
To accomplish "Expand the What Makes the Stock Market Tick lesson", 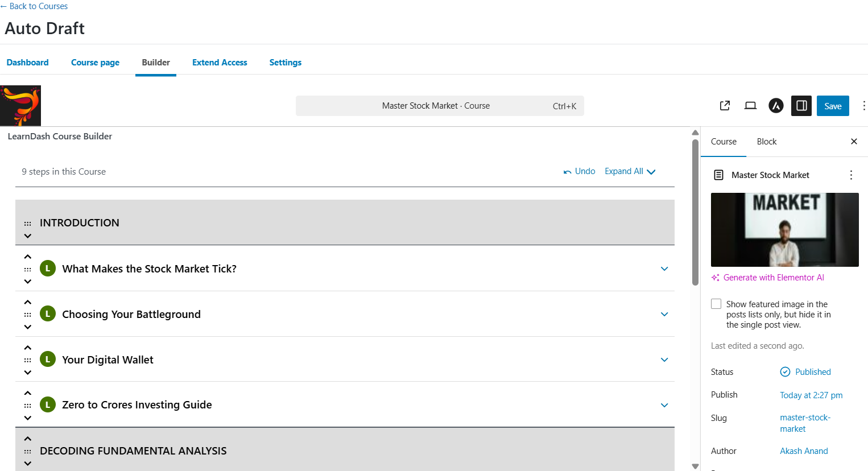I will [x=664, y=268].
